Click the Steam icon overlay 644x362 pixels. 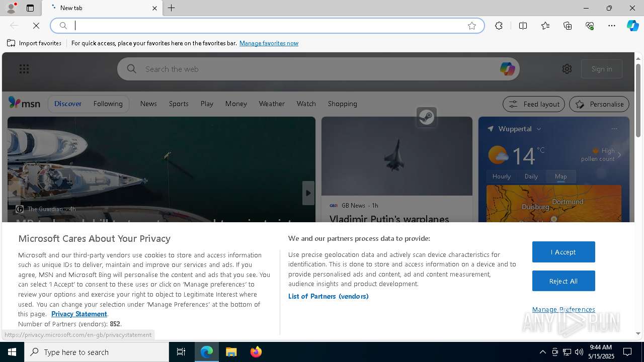click(427, 117)
